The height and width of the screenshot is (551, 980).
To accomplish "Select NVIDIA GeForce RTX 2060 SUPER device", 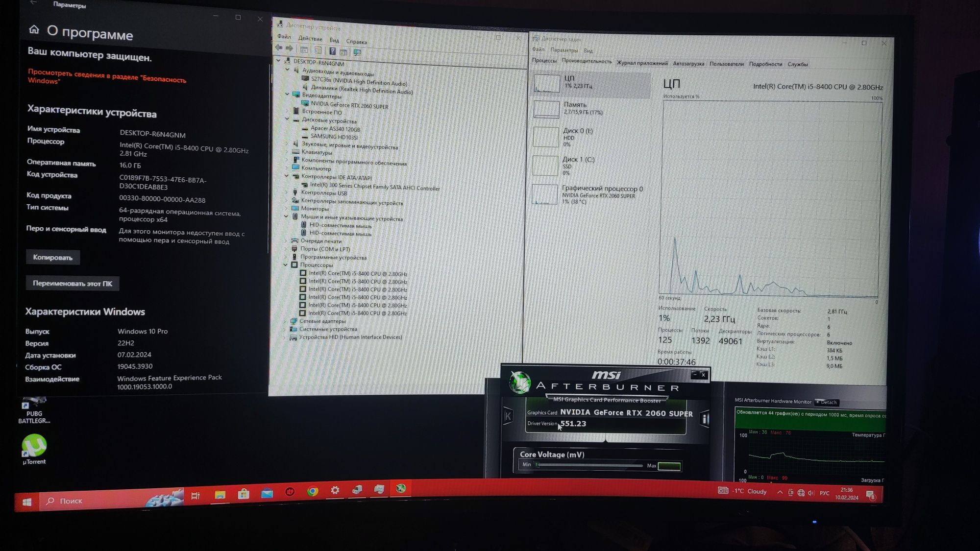I will tap(349, 105).
